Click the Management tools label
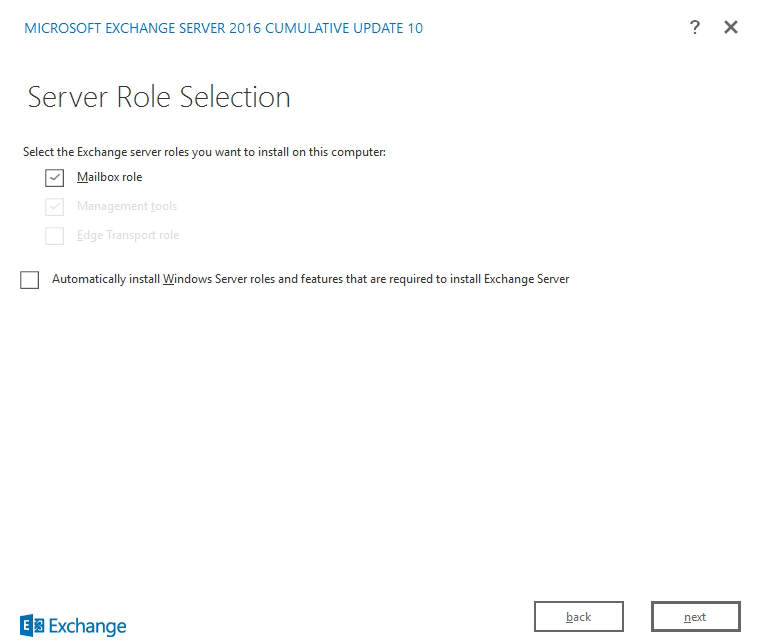This screenshot has height=641, width=763. click(127, 206)
